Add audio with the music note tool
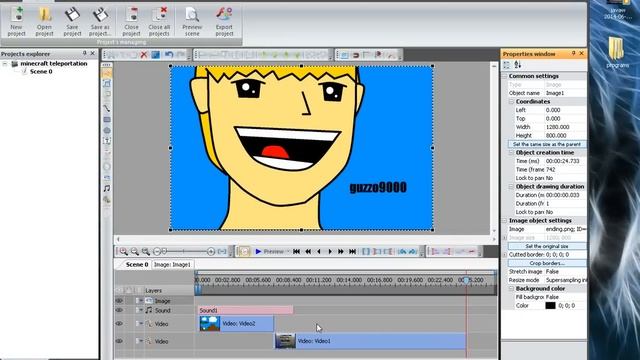Image resolution: width=640 pixels, height=360 pixels. (x=107, y=189)
